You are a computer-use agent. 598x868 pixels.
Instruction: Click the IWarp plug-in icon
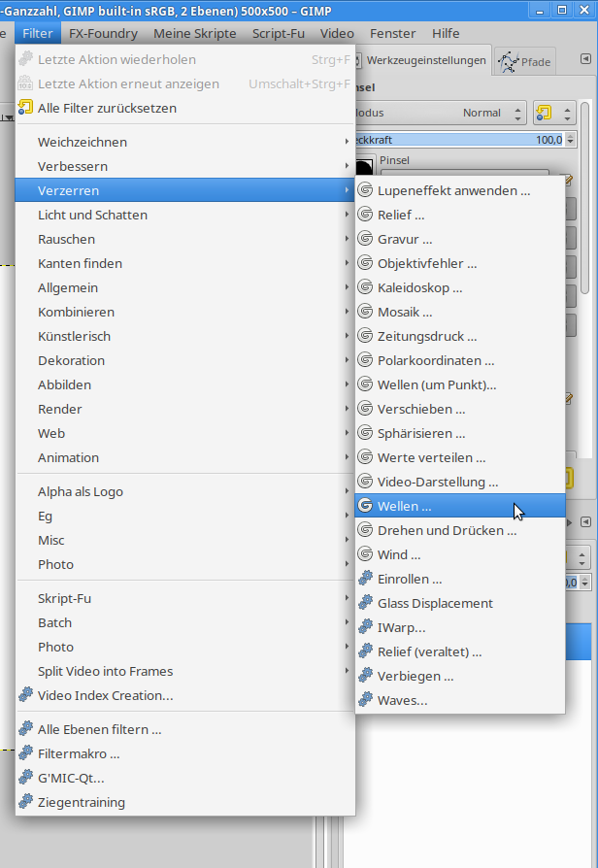tap(365, 628)
